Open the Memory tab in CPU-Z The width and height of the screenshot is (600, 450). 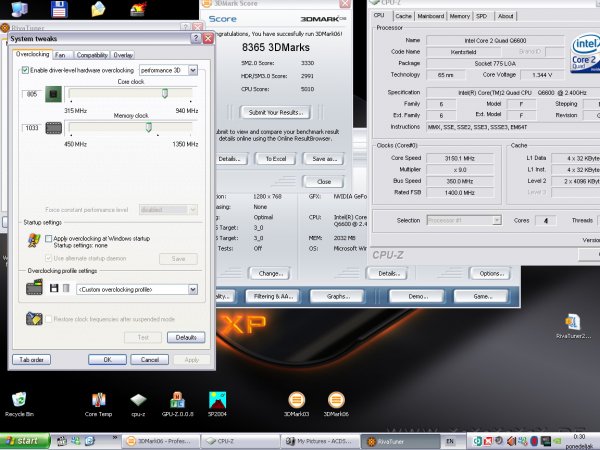pyautogui.click(x=460, y=16)
